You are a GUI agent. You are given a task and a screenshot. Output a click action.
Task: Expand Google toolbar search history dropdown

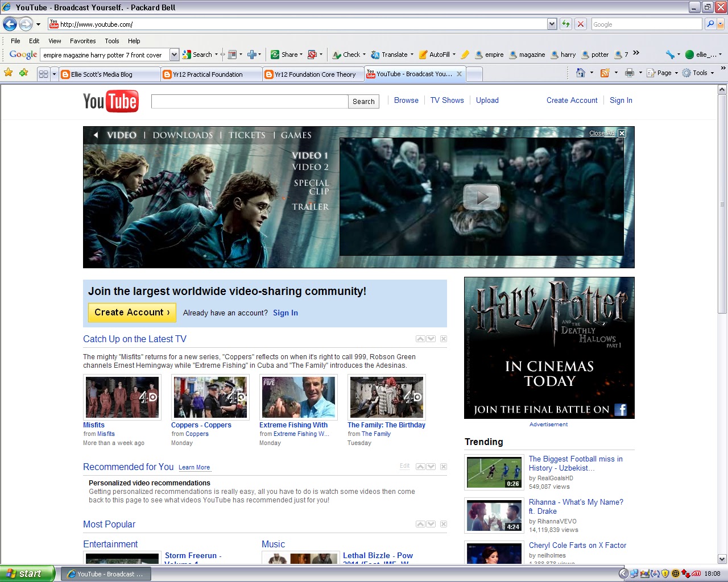point(174,55)
